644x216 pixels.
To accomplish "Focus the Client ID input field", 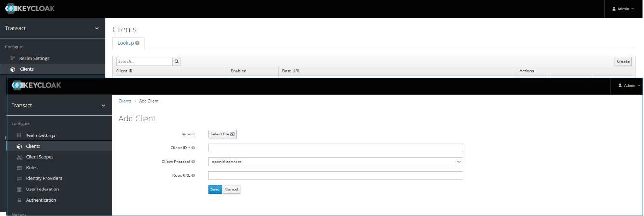I will 335,148.
